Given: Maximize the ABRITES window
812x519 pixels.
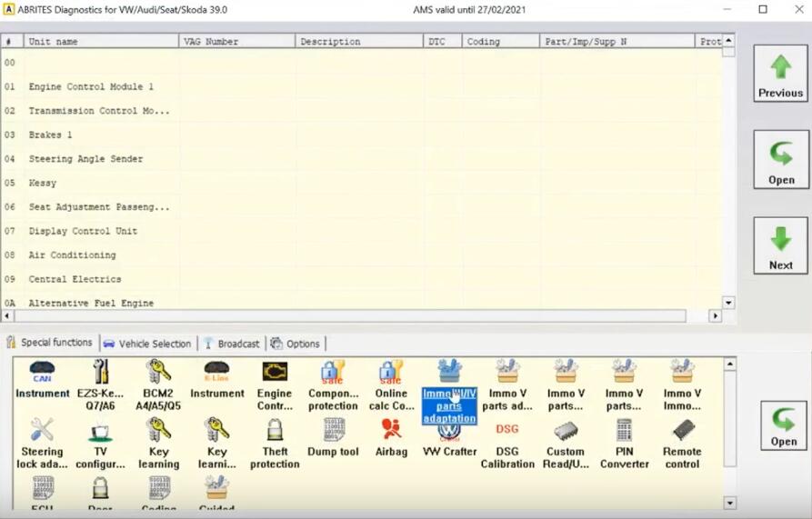Looking at the screenshot, I should coord(763,9).
